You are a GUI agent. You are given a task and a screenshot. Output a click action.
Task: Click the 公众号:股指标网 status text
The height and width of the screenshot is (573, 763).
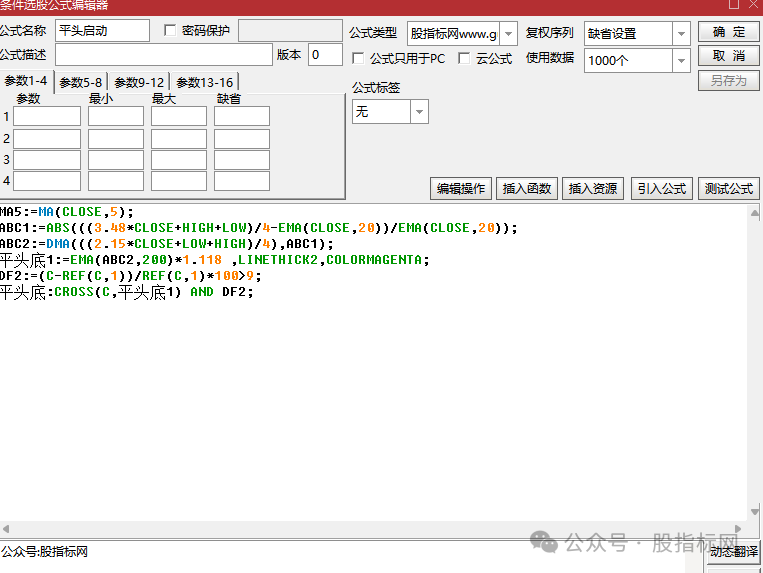pyautogui.click(x=44, y=552)
